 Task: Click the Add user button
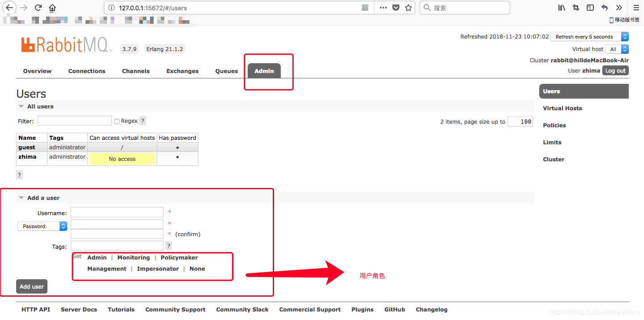[x=32, y=286]
